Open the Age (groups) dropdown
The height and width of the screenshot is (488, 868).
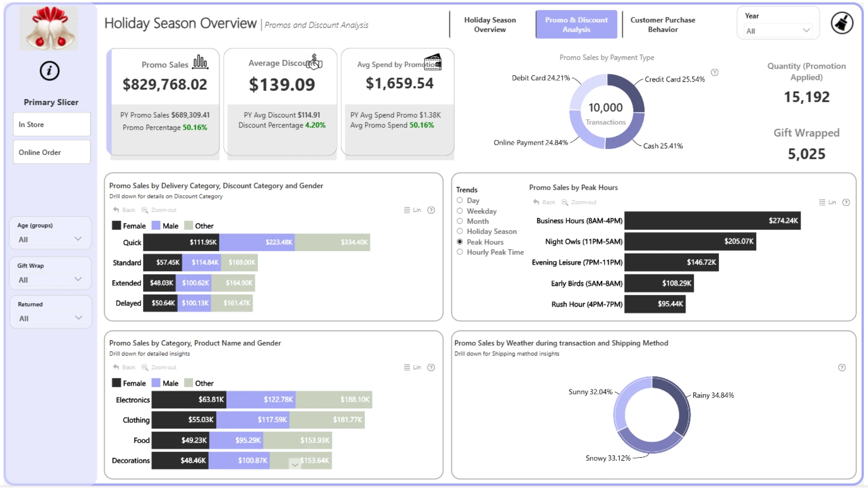point(50,239)
